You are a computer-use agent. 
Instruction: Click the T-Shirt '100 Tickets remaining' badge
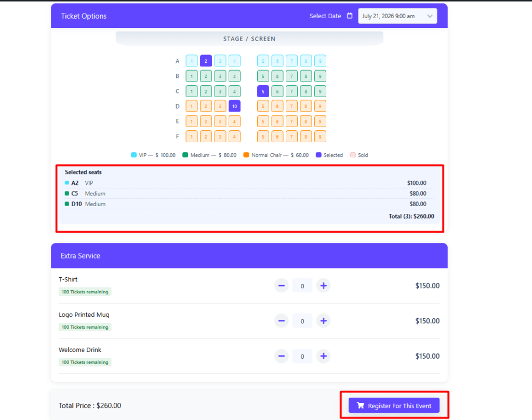pyautogui.click(x=85, y=292)
